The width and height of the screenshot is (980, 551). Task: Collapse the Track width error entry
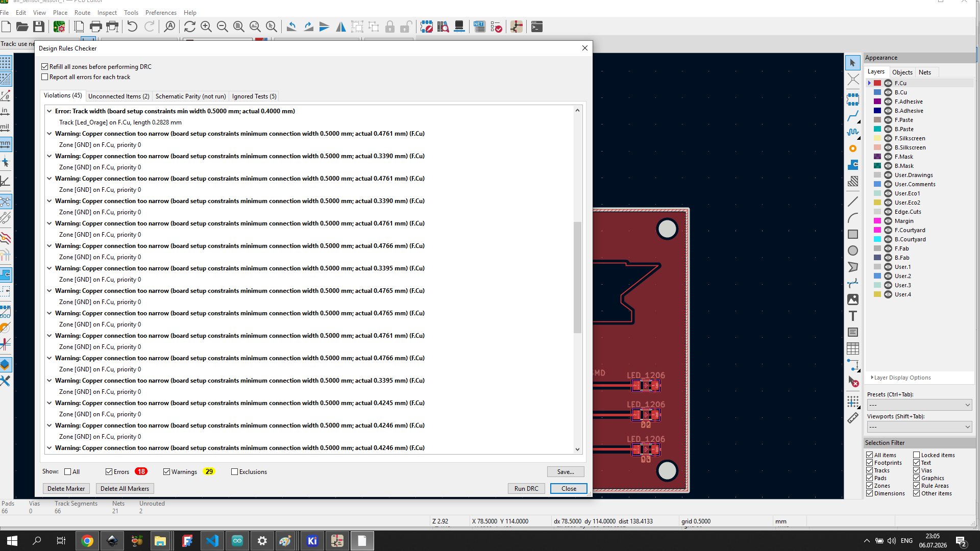pos(50,111)
